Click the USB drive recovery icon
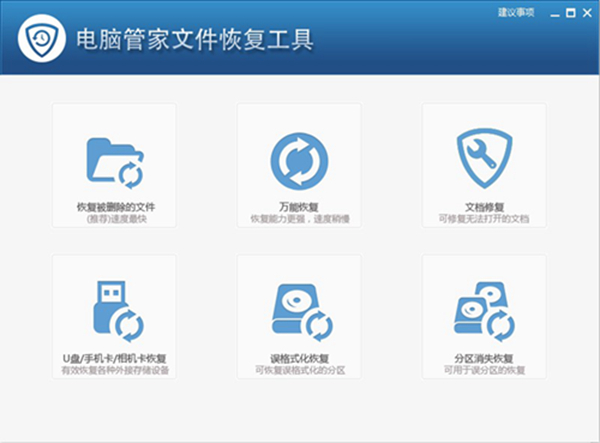The width and height of the screenshot is (600, 443). [x=114, y=311]
